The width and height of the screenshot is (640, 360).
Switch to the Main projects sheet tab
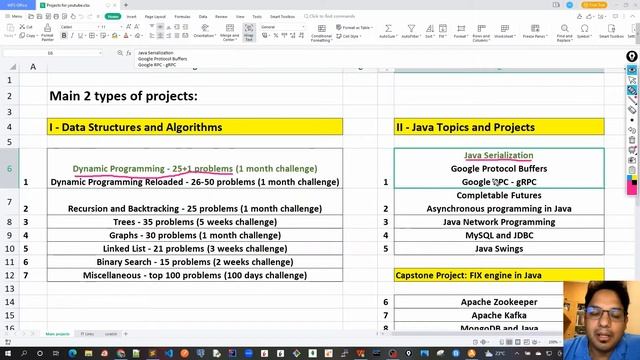58,334
